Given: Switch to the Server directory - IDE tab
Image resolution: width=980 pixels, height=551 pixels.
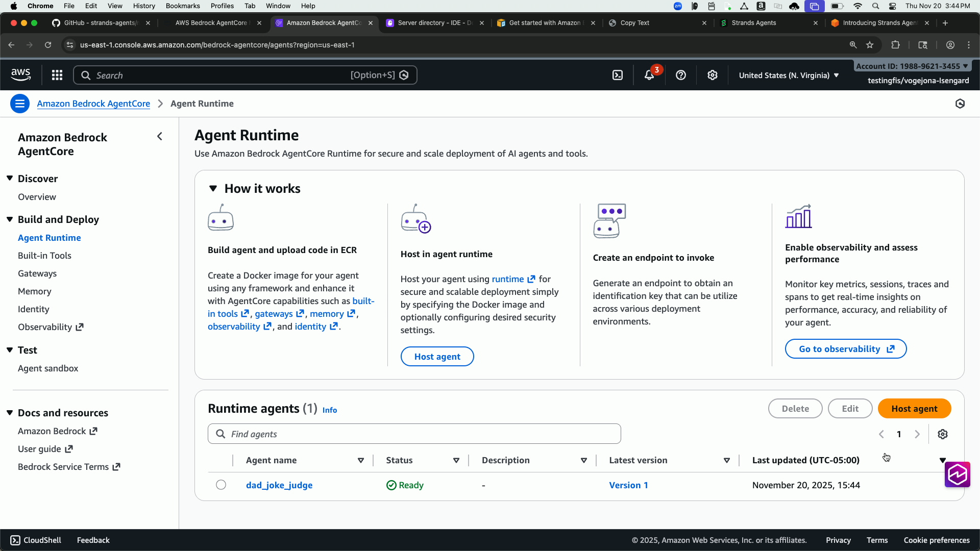Looking at the screenshot, I should click(434, 23).
